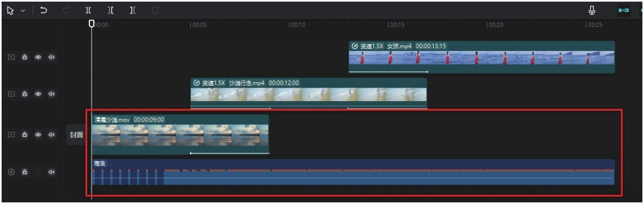
Task: Hide the 女孩.mp4 top track
Action: click(x=38, y=57)
